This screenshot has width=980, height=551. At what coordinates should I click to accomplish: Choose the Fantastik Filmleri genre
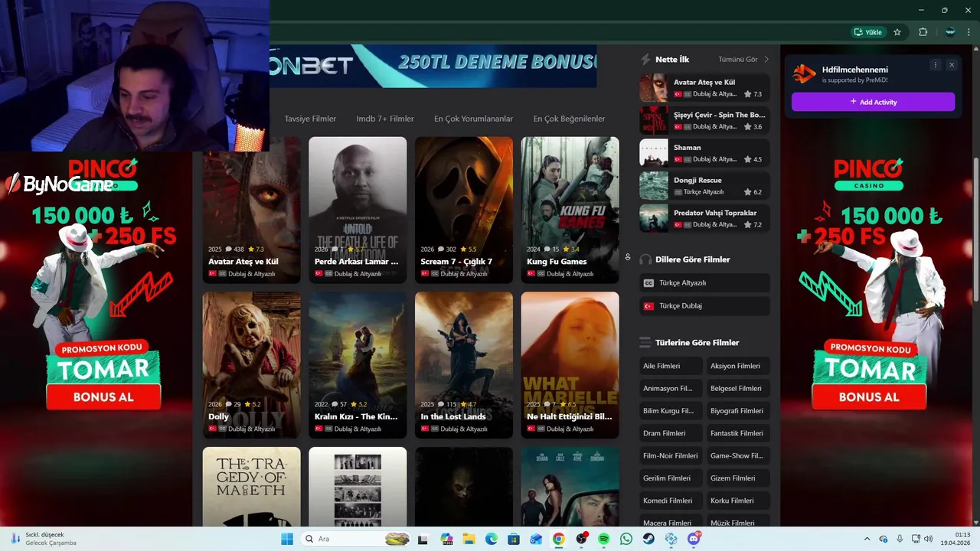738,433
